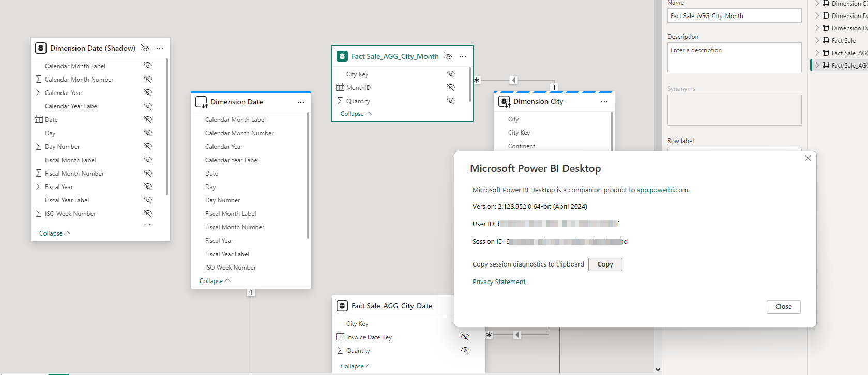
Task: Click the filter direction arrow near Fact Sale_AGG_City_Month
Action: [x=513, y=80]
